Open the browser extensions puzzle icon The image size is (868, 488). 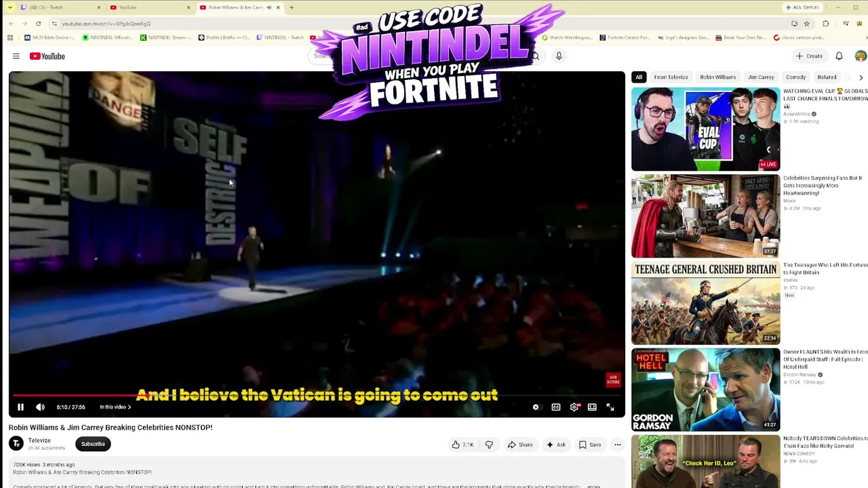pyautogui.click(x=825, y=24)
